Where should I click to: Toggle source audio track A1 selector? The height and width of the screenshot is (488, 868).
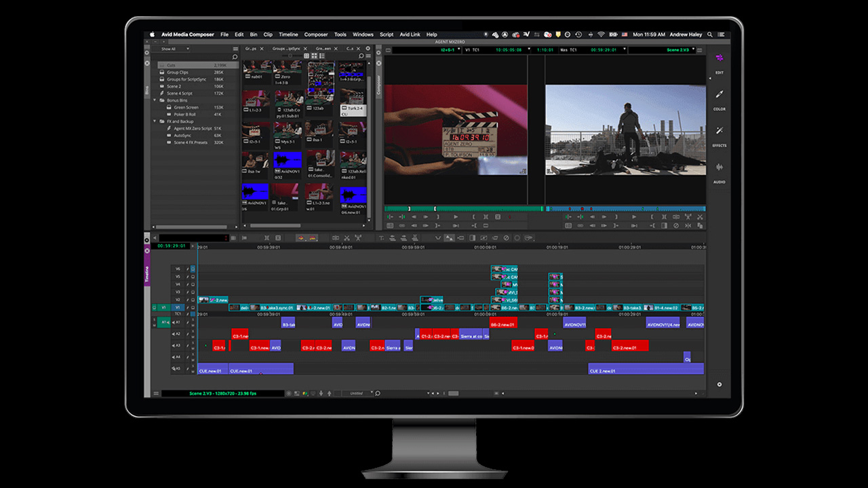click(x=165, y=323)
